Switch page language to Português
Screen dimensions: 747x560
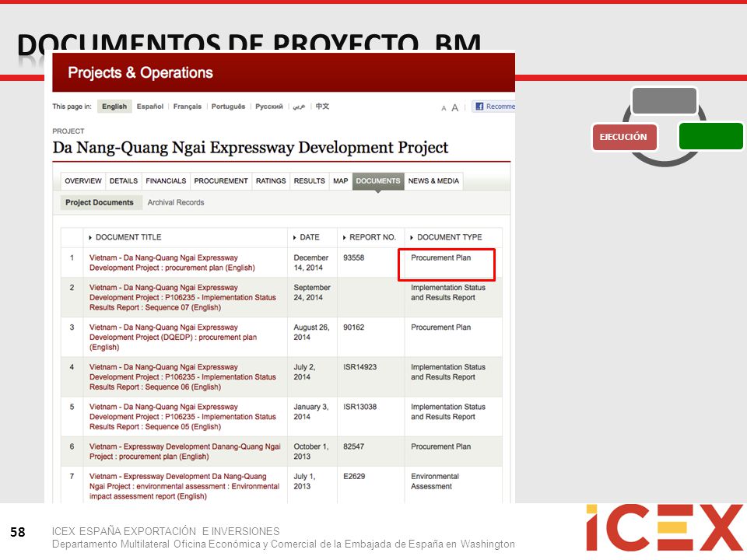(228, 107)
